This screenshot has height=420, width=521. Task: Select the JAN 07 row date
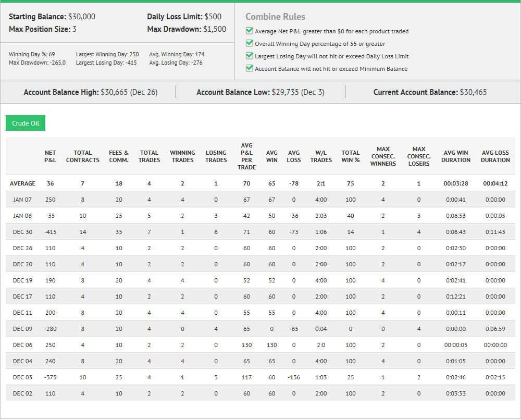[x=22, y=200]
